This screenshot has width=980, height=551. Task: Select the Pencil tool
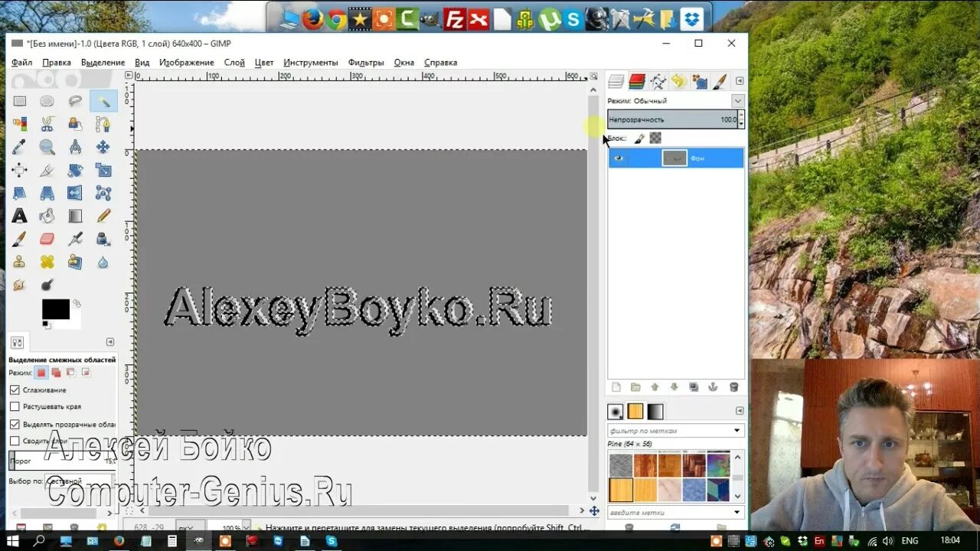[x=103, y=216]
